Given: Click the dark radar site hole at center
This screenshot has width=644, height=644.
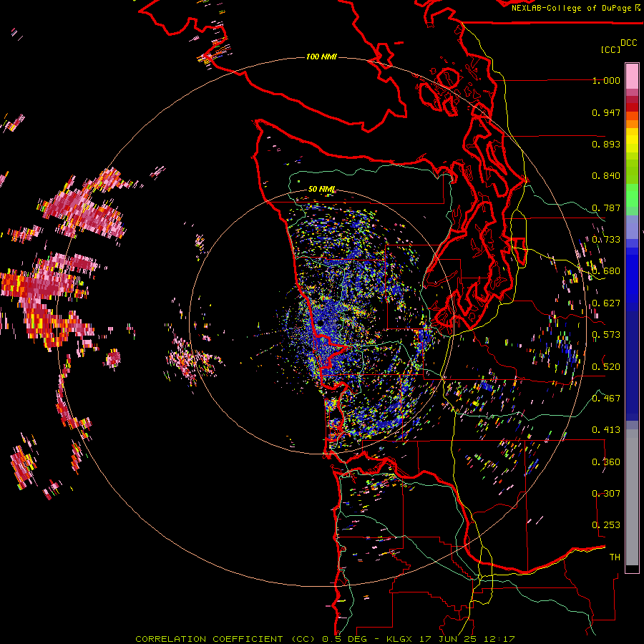Looking at the screenshot, I should [320, 323].
